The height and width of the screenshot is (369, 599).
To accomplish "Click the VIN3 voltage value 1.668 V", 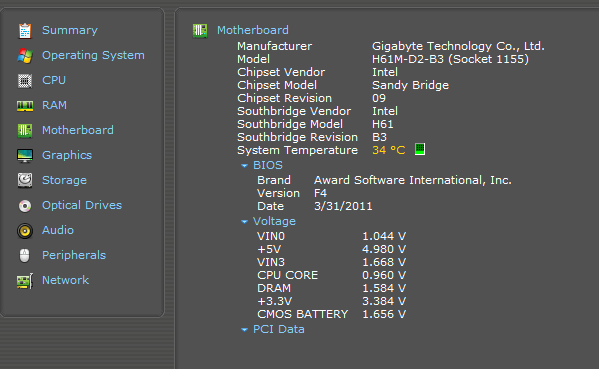I will click(384, 262).
